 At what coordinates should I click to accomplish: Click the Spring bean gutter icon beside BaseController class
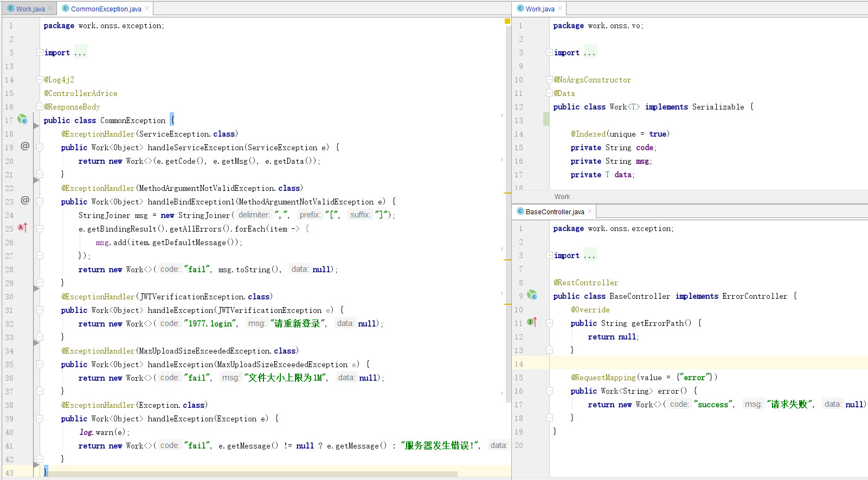click(x=532, y=295)
